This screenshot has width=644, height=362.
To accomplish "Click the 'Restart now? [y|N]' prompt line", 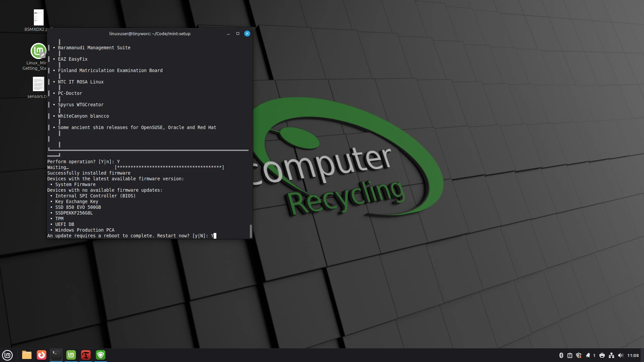I will (132, 236).
